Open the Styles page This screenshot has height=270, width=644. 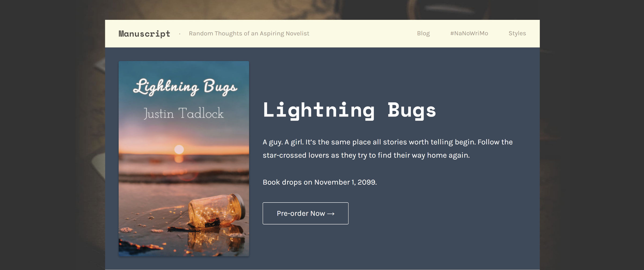tap(517, 33)
